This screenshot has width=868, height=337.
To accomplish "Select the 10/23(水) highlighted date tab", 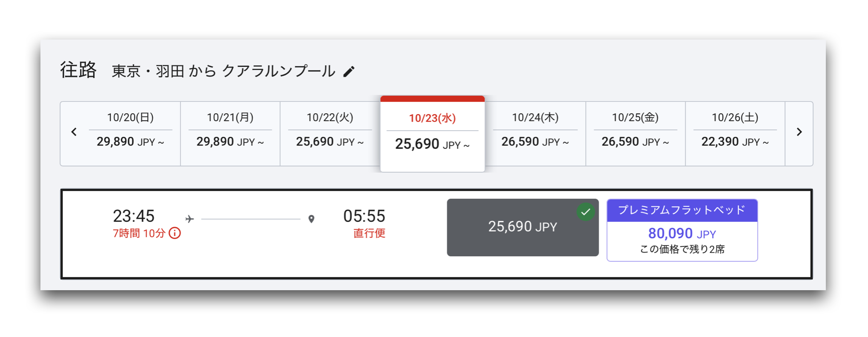I will point(432,134).
